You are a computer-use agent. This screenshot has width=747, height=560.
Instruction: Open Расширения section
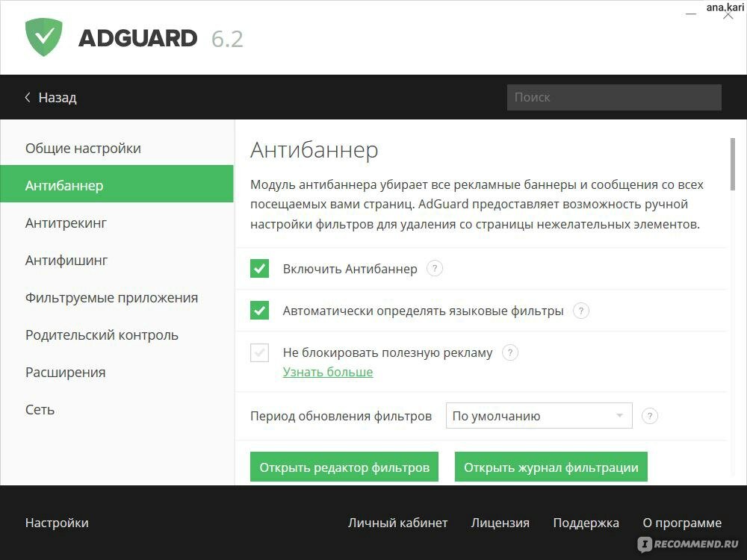(x=117, y=372)
